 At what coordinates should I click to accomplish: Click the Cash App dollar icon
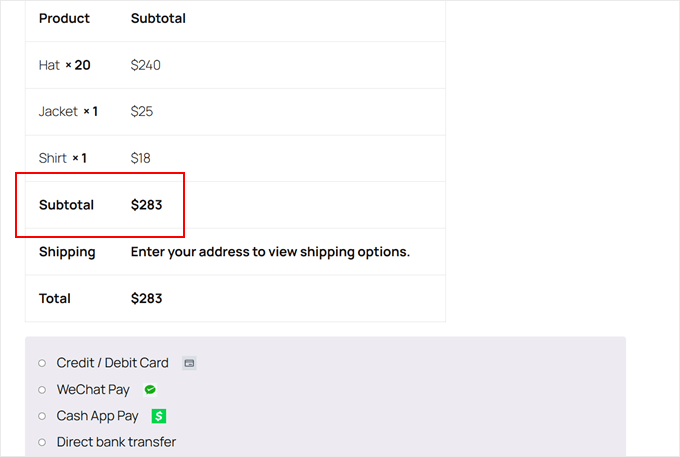158,416
